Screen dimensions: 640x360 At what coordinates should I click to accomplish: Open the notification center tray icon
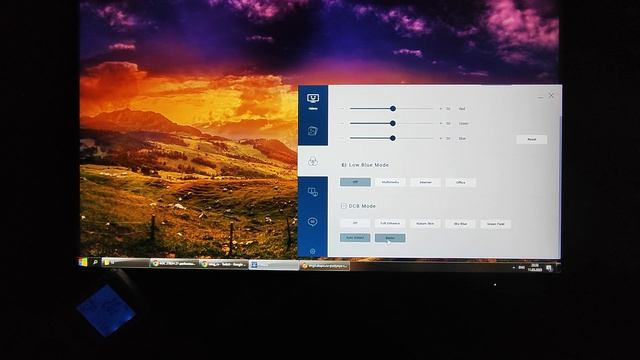(x=549, y=268)
